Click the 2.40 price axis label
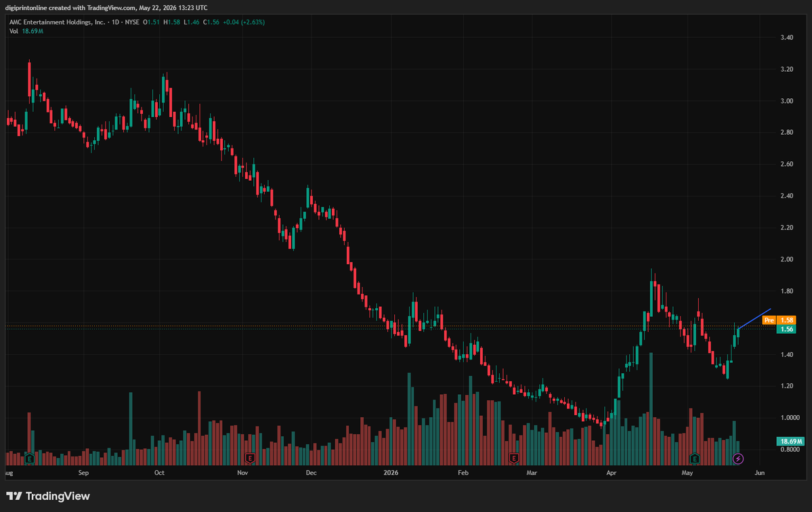This screenshot has height=512, width=812. [787, 196]
